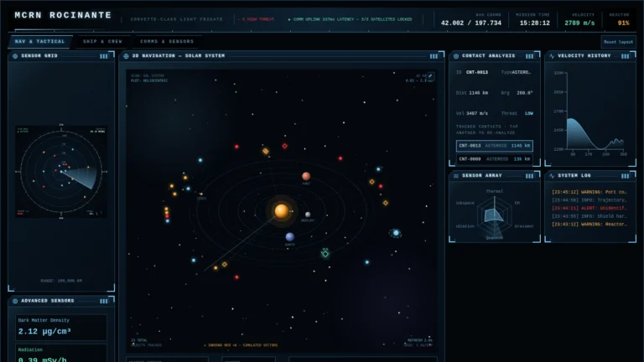Select the Mercury planet on the map
Image resolution: width=644 pixels, height=362 pixels.
(308, 215)
